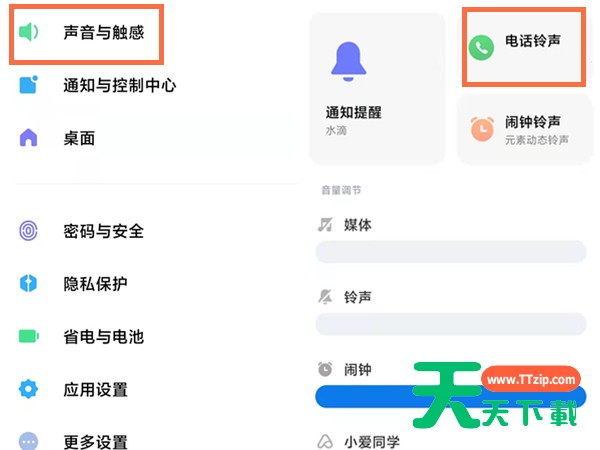This screenshot has height=450, width=600.
Task: Open the 通知提醒 水滴 card
Action: (x=377, y=89)
